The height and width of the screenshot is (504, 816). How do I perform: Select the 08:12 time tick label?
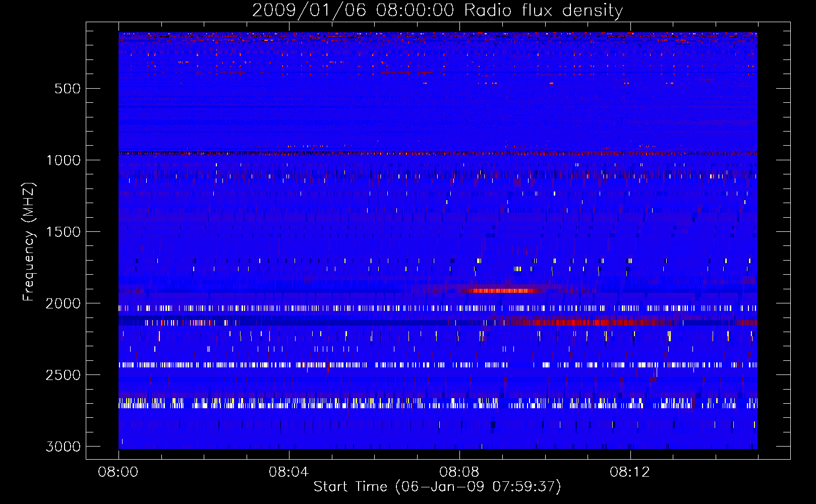(629, 472)
